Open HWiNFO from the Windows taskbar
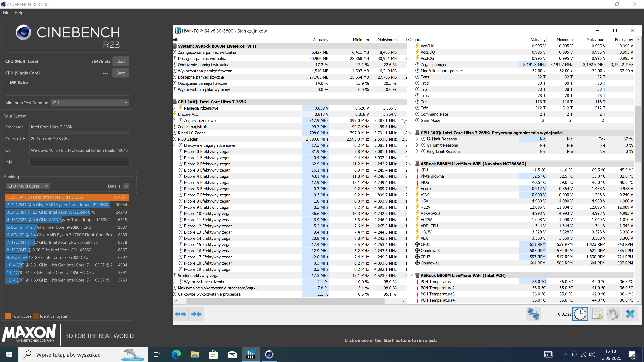The height and width of the screenshot is (362, 644). pos(251,354)
